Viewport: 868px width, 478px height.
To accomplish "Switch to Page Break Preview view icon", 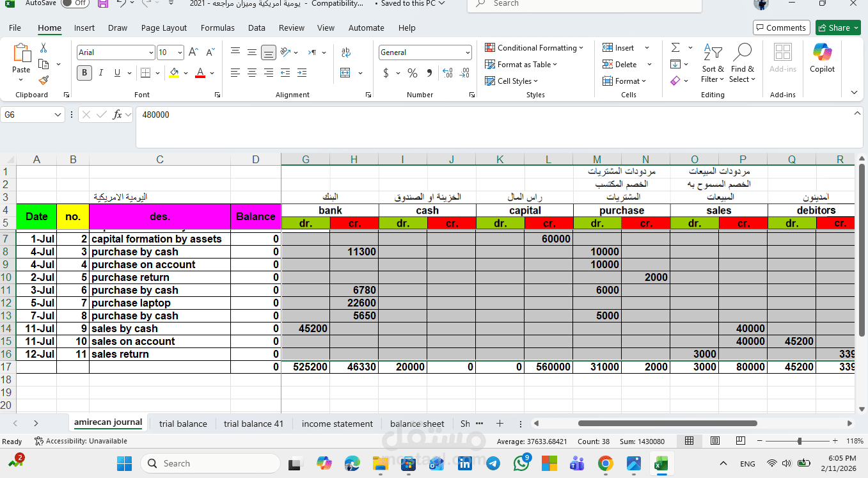I will [741, 441].
